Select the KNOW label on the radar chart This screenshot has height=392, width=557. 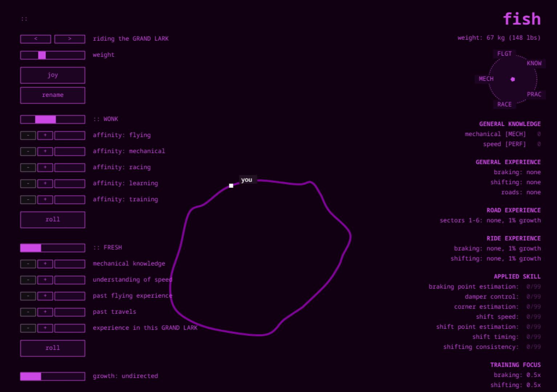[534, 63]
